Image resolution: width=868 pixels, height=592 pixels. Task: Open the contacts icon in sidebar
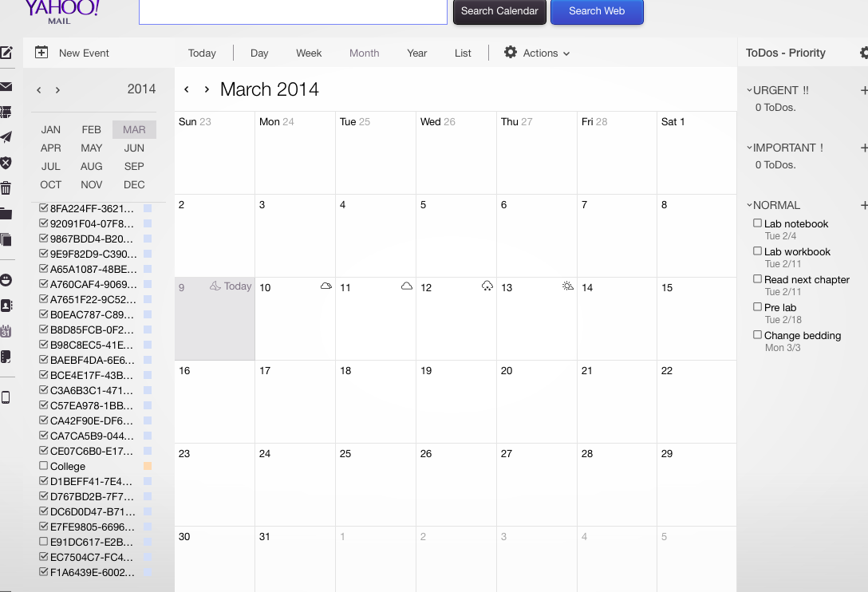click(6, 306)
